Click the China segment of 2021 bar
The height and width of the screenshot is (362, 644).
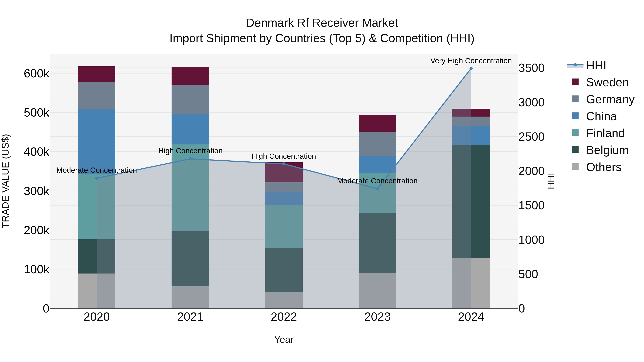(x=190, y=129)
